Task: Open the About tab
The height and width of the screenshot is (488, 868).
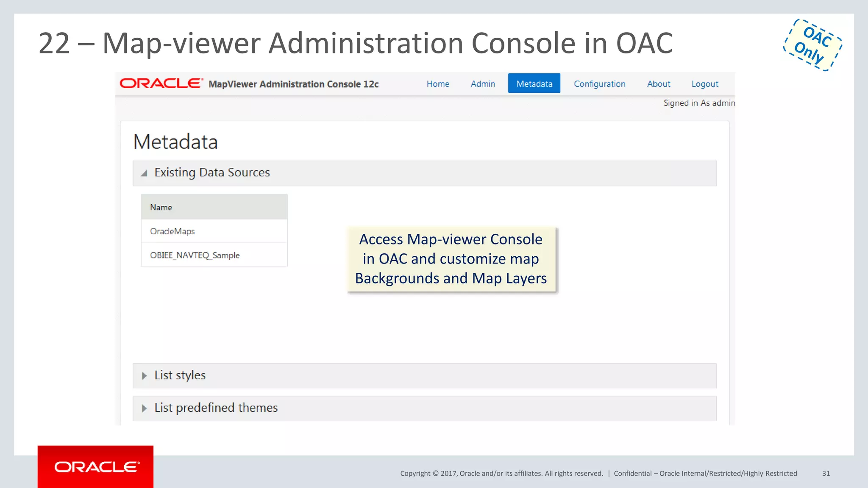Action: tap(659, 84)
